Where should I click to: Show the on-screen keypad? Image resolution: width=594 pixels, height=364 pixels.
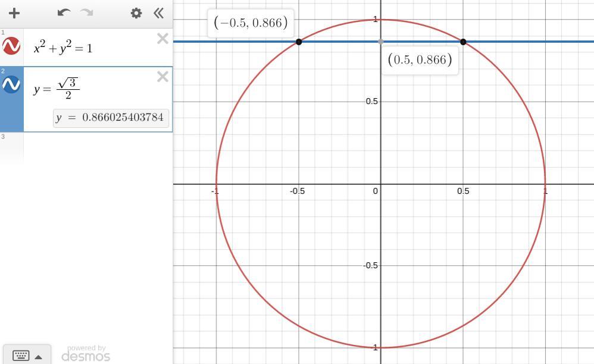point(21,356)
